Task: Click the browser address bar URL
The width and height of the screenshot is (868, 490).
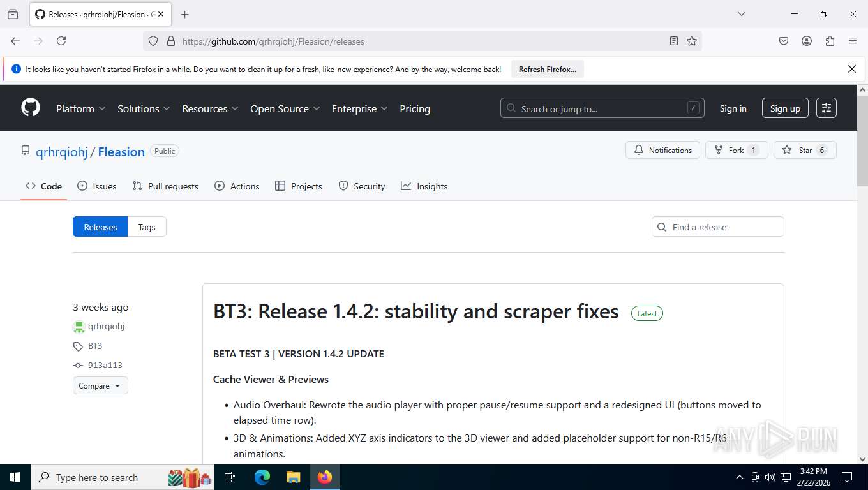Action: point(273,41)
